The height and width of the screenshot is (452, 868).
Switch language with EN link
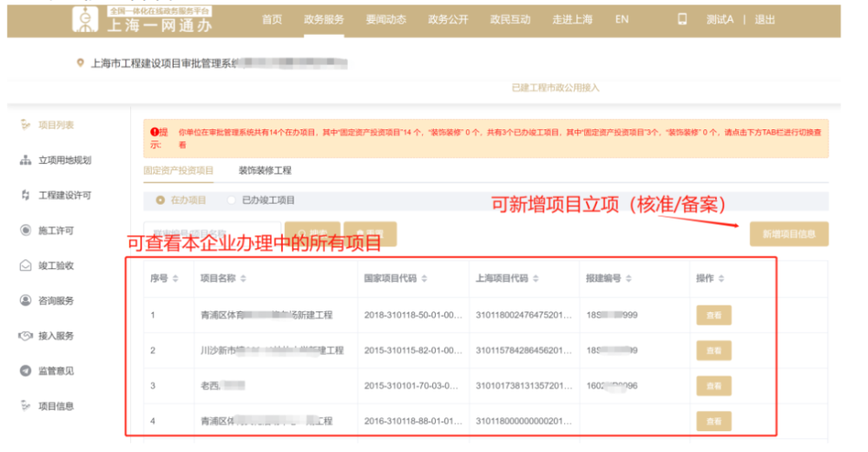(x=621, y=19)
